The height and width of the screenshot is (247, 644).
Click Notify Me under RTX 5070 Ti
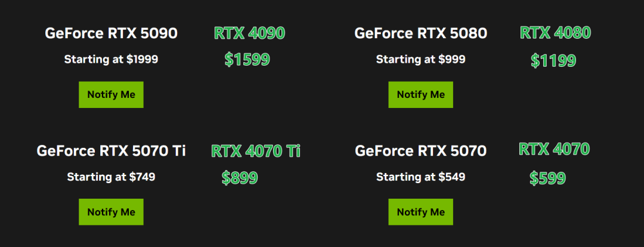pyautogui.click(x=111, y=212)
